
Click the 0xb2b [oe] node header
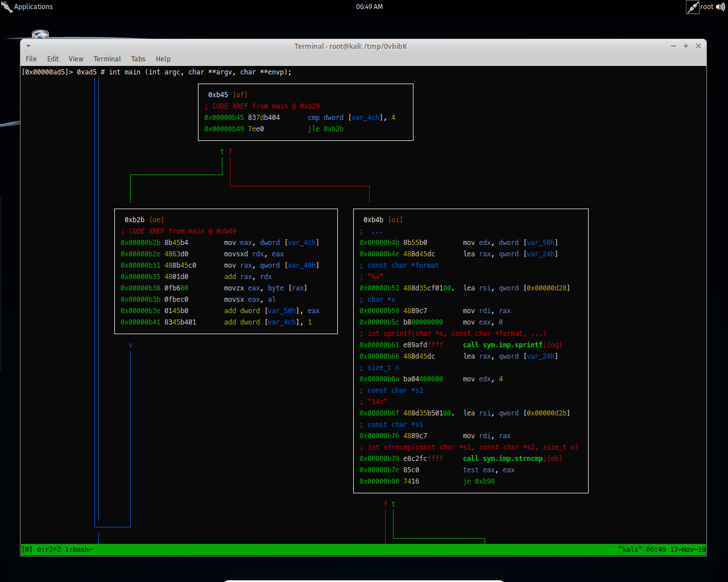pos(144,220)
